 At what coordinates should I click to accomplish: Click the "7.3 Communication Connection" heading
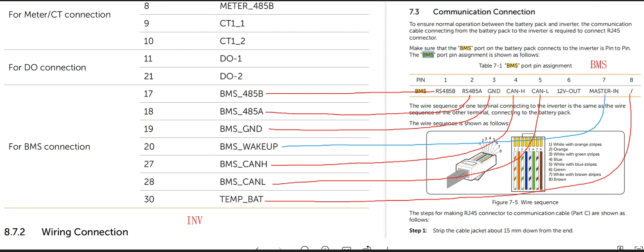tap(472, 12)
